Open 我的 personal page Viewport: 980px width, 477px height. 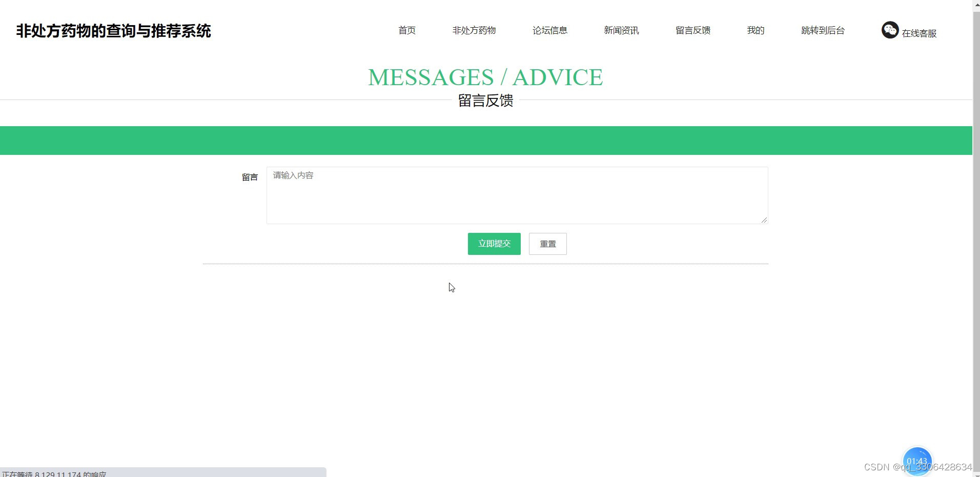pos(756,30)
